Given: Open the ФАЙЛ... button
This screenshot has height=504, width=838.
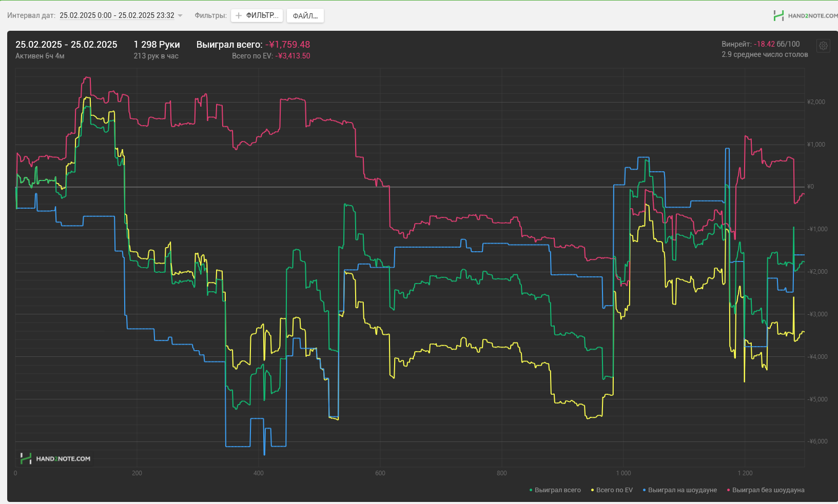Looking at the screenshot, I should pos(305,16).
